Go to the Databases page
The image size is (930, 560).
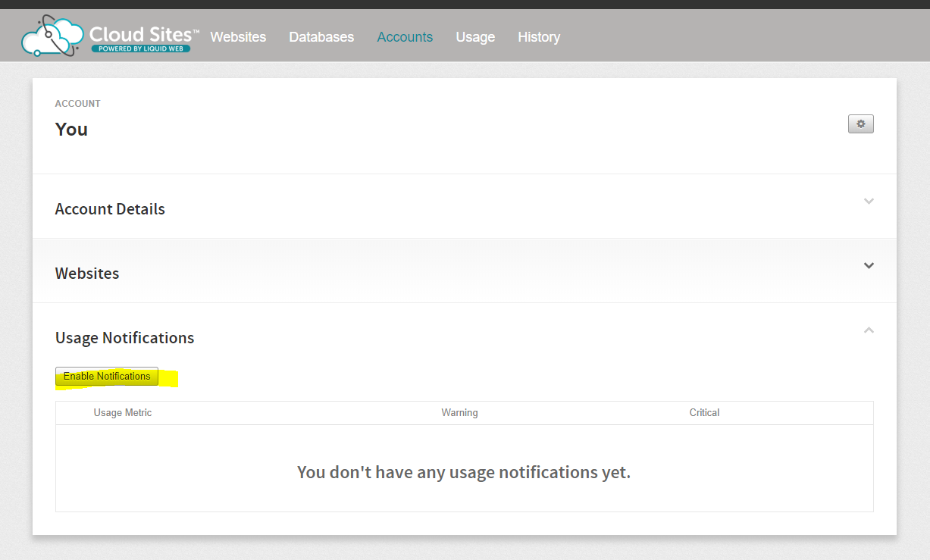click(321, 37)
